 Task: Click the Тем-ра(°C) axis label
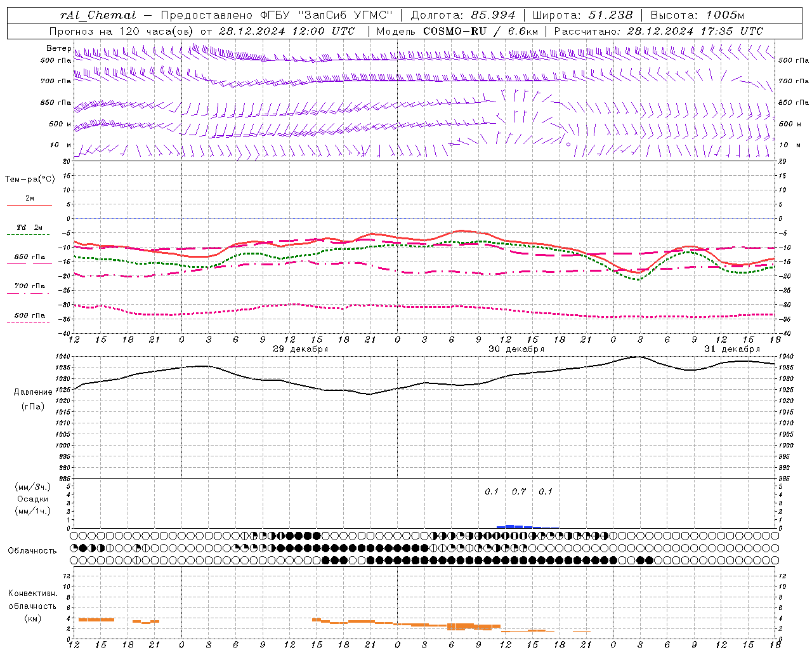pyautogui.click(x=30, y=180)
